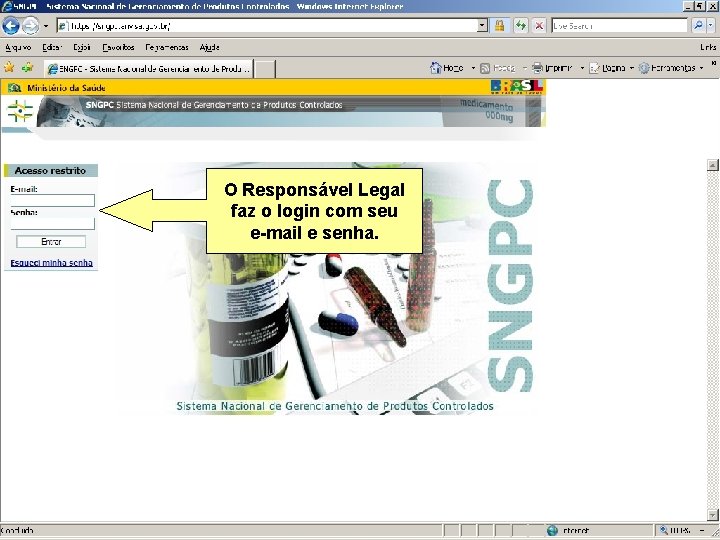Focus the Live Search box

click(619, 26)
